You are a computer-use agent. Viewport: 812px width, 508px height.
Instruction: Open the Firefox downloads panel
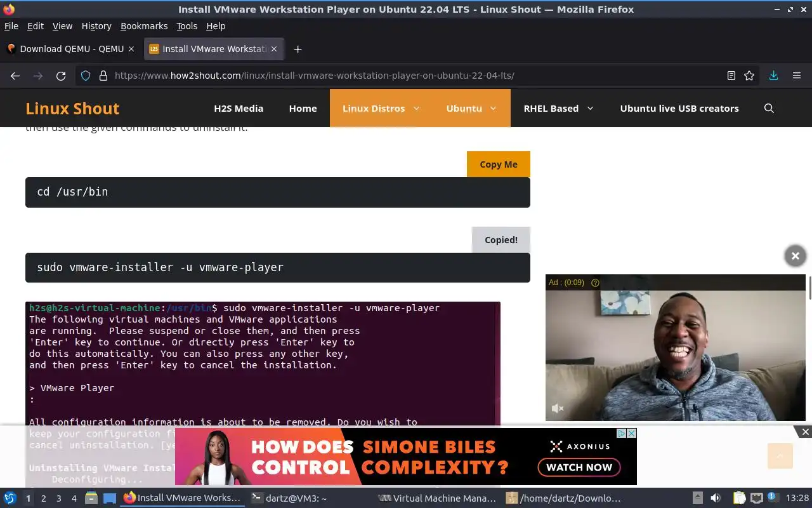(x=773, y=76)
